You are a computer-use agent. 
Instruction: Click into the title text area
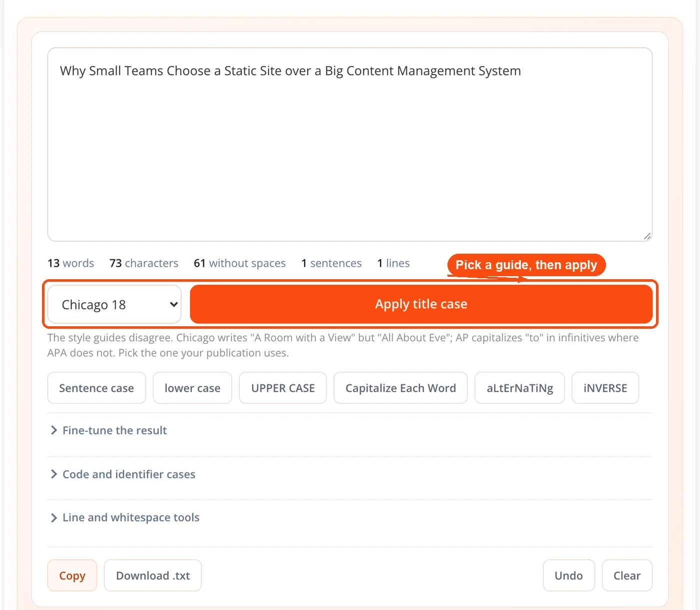coord(350,145)
